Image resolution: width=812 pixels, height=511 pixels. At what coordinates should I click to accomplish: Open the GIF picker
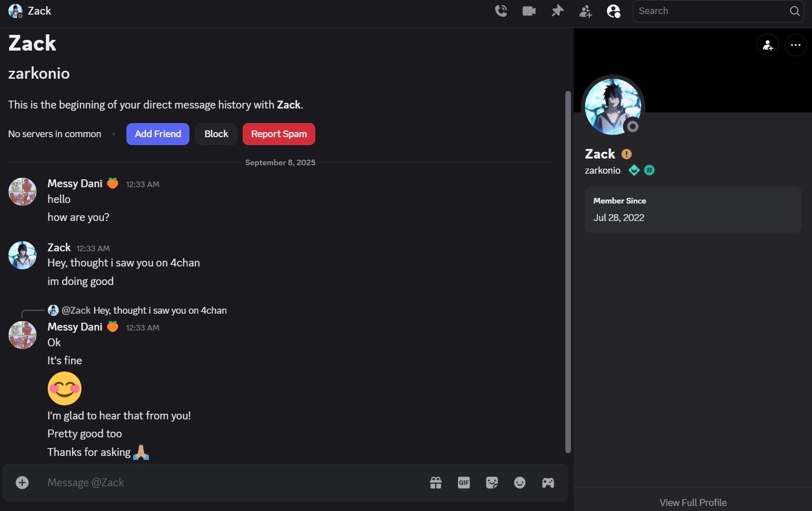[464, 482]
